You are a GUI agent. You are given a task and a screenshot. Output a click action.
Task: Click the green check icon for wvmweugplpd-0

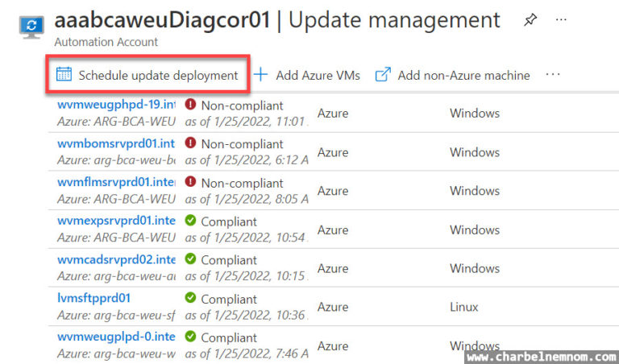point(191,337)
